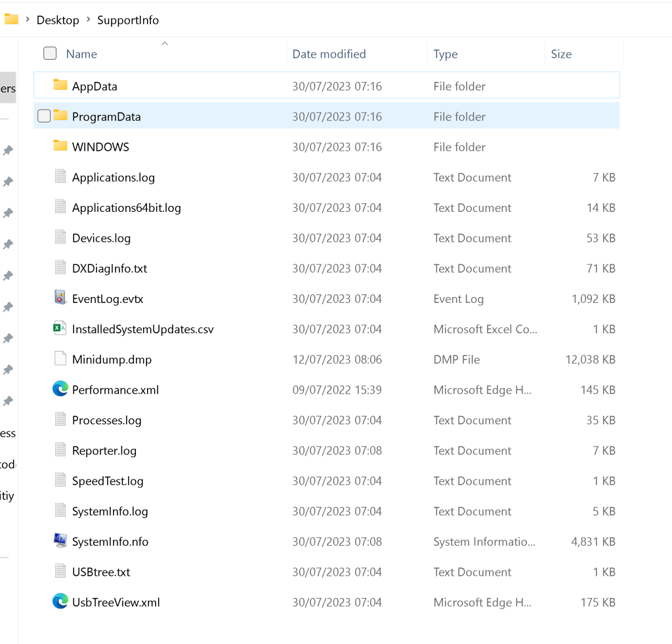Image resolution: width=672 pixels, height=644 pixels.
Task: Click the Processes.log file icon
Action: (60, 419)
